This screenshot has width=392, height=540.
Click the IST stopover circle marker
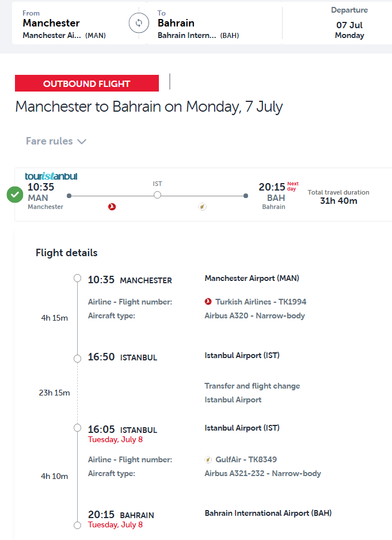point(157,195)
